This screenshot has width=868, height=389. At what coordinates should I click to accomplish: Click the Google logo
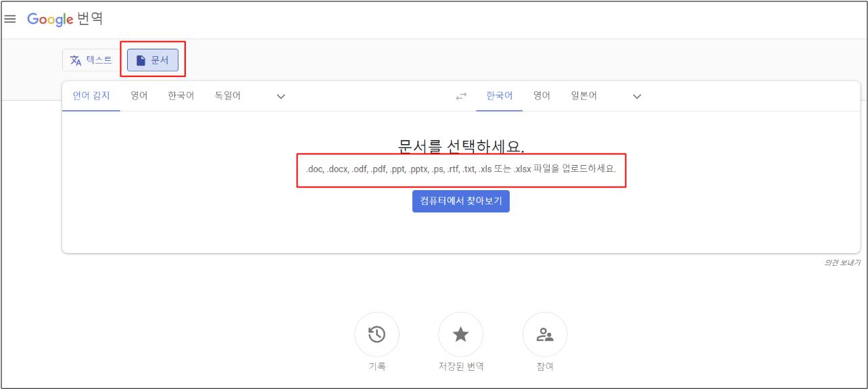coord(50,19)
